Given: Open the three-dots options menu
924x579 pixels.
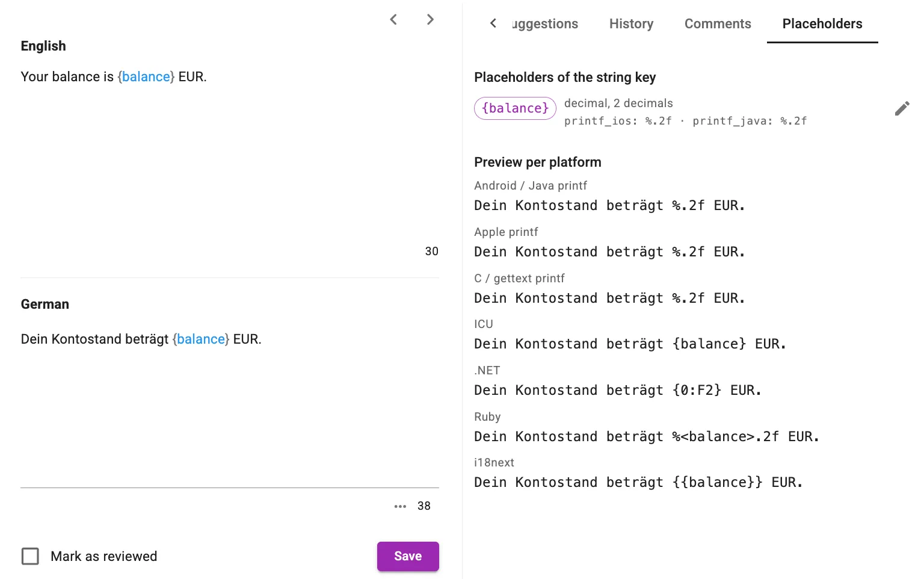Looking at the screenshot, I should [x=400, y=506].
